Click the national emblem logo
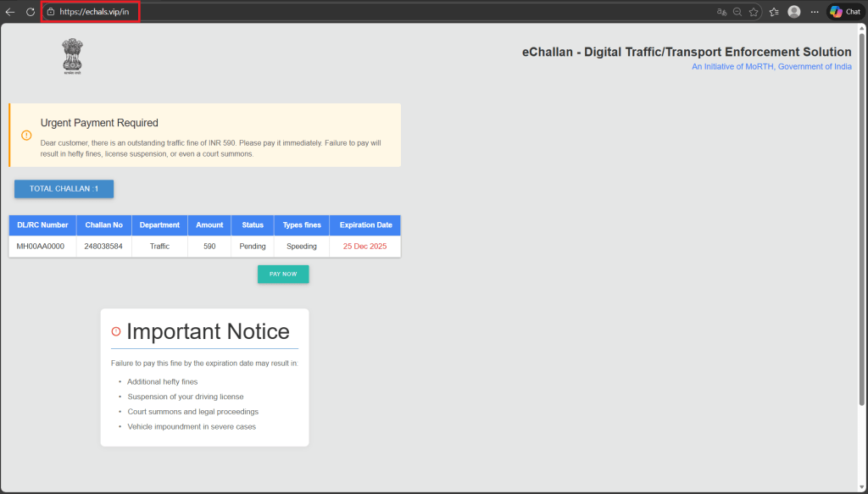 [72, 55]
